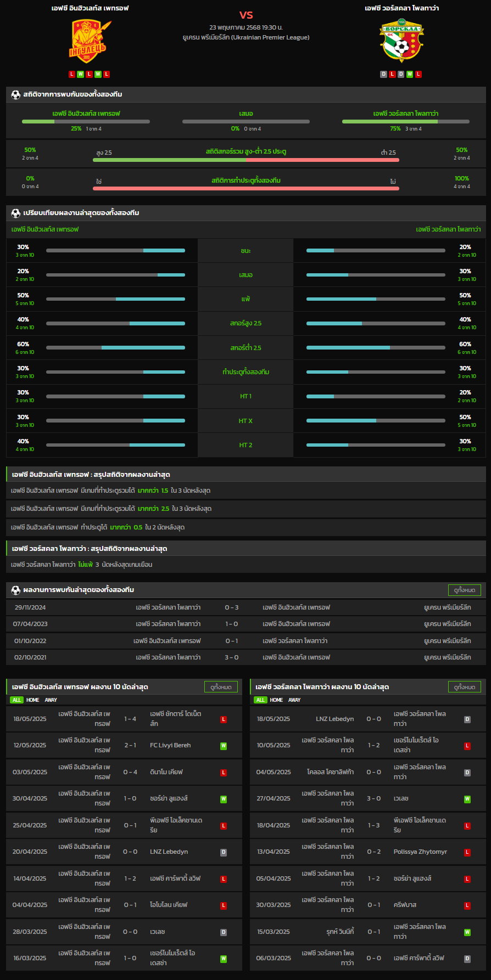Viewport: 491px width, 980px height.
Task: Click the 1 - 4 score in Ingulets list
Action: coord(130,719)
